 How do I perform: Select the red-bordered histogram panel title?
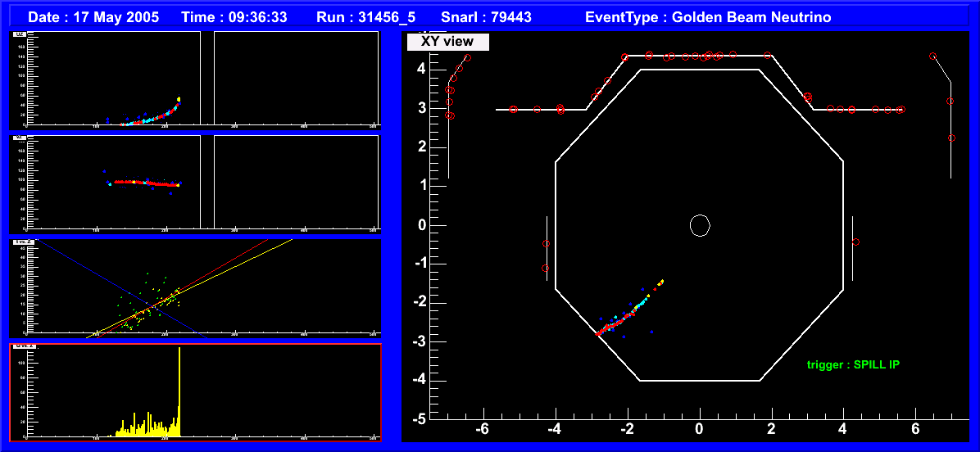(x=23, y=346)
